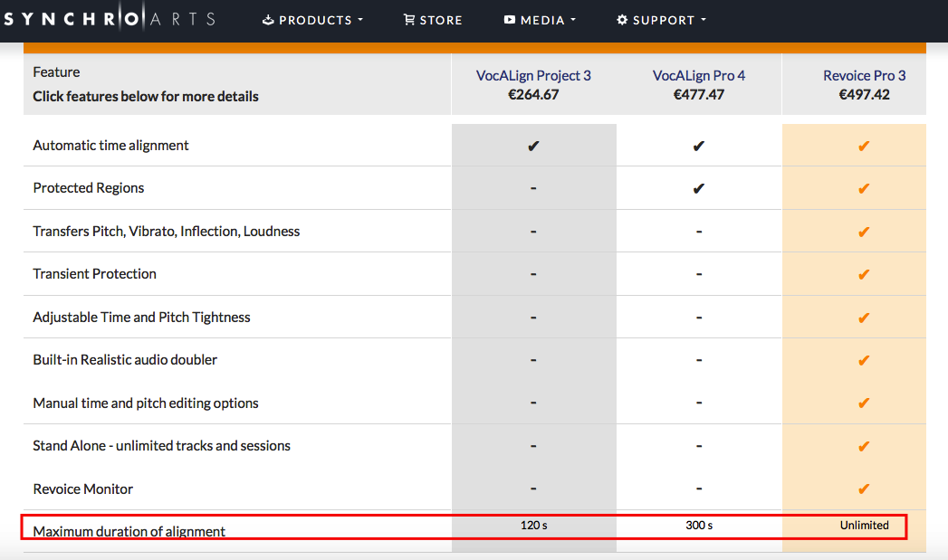The image size is (948, 560).
Task: Click the Store cart icon
Action: pos(409,20)
